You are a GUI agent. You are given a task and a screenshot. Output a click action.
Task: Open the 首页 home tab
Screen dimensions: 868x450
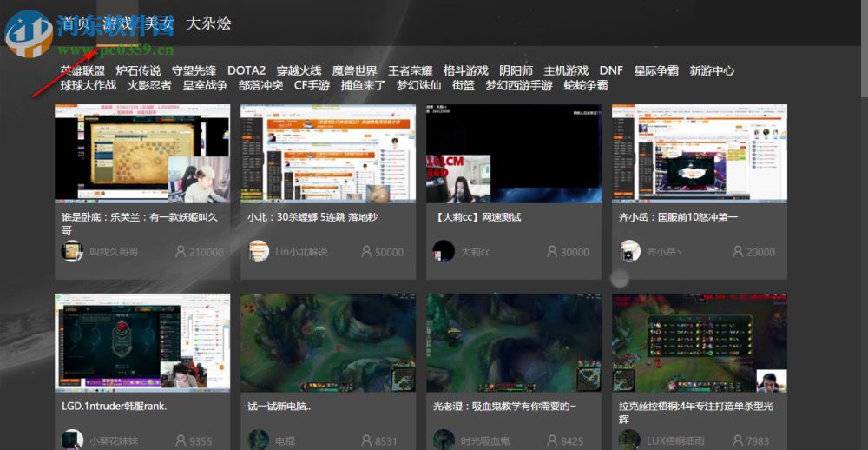(x=75, y=23)
